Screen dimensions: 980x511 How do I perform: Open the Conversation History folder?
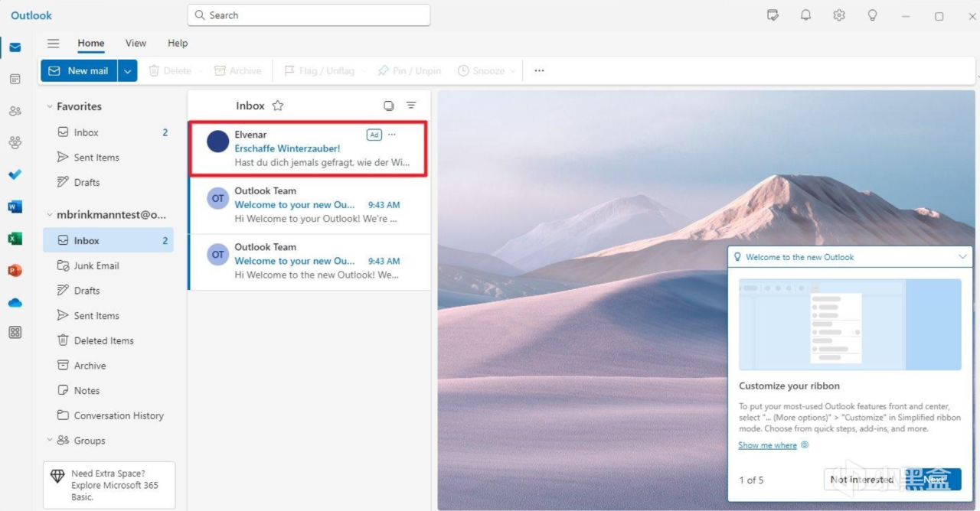point(108,415)
